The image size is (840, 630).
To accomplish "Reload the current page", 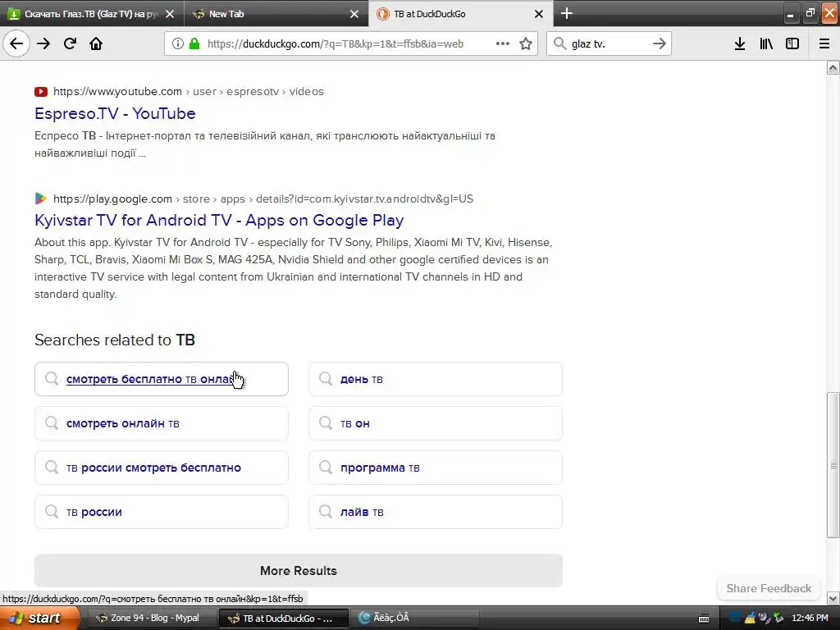I will point(70,43).
